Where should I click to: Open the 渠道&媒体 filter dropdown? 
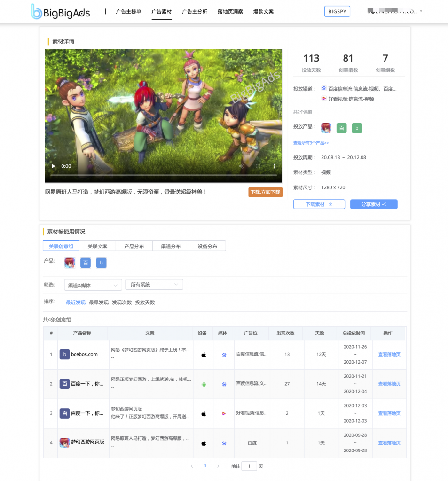[93, 285]
